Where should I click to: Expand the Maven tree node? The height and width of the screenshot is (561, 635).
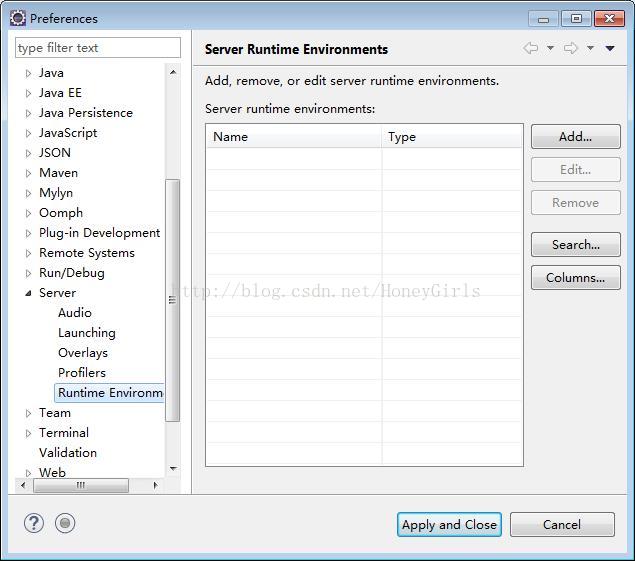pos(28,173)
